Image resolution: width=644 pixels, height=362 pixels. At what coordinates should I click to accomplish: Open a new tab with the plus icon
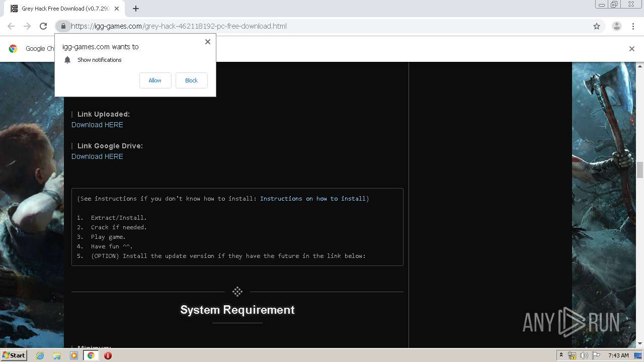pos(136,9)
